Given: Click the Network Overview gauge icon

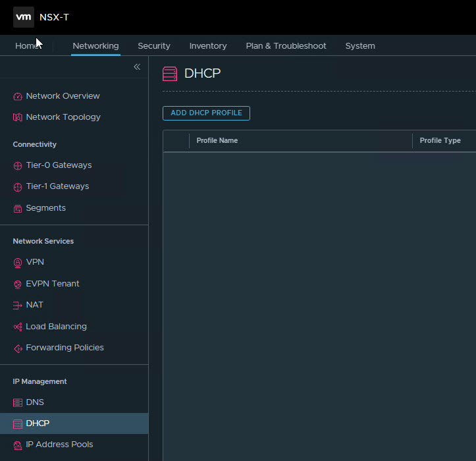Looking at the screenshot, I should click(x=18, y=96).
